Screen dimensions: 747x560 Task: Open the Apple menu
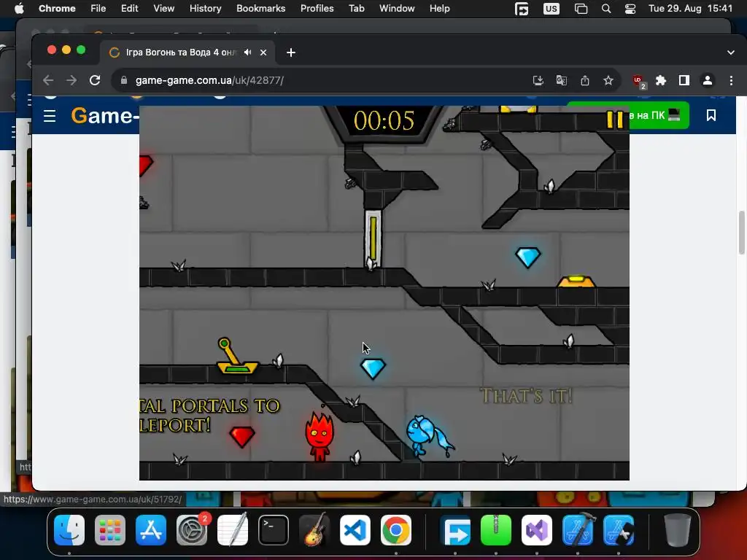click(x=19, y=9)
